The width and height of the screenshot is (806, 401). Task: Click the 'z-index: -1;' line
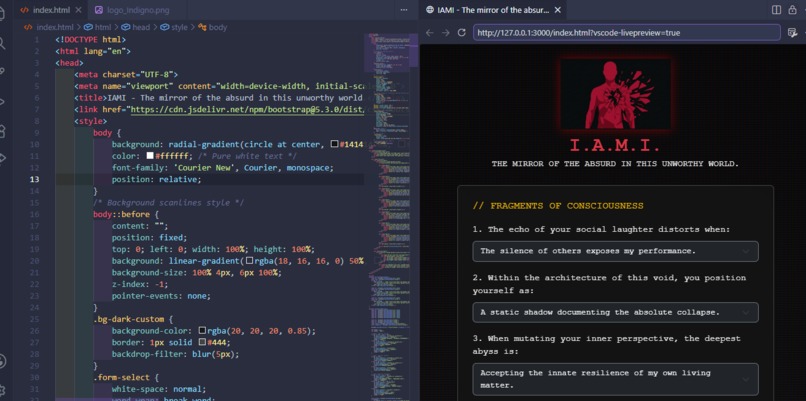pyautogui.click(x=140, y=284)
